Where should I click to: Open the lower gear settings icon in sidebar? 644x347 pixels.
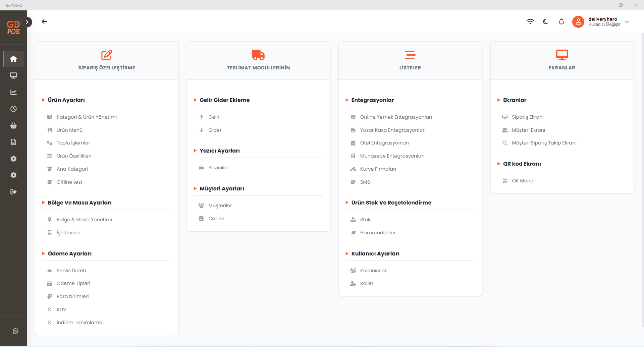pos(13,175)
